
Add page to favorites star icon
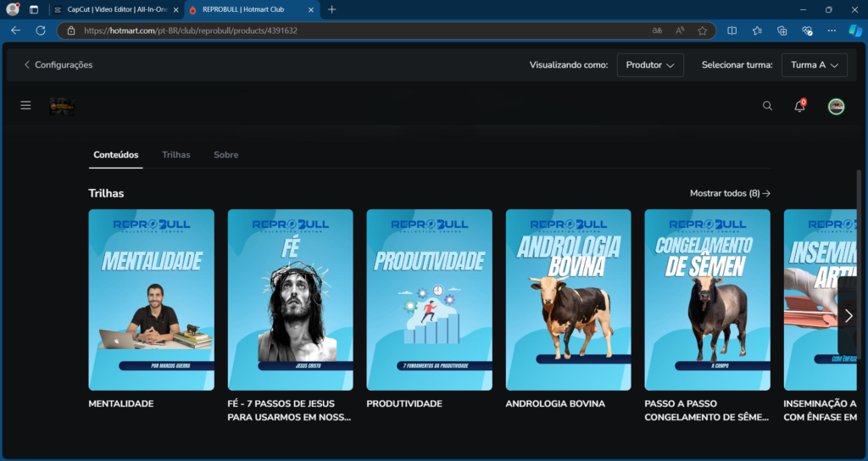[x=702, y=31]
